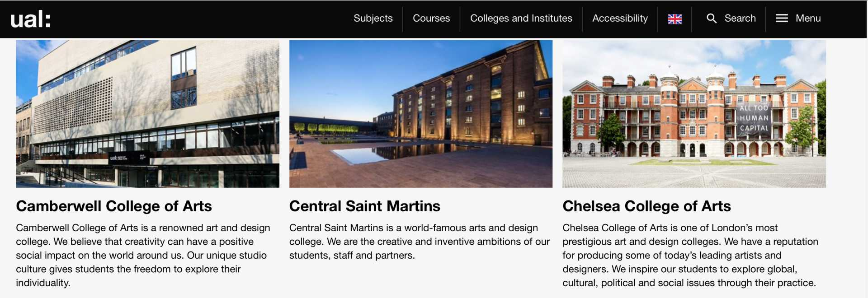Click the Menu text label
The width and height of the screenshot is (868, 298).
(x=808, y=19)
